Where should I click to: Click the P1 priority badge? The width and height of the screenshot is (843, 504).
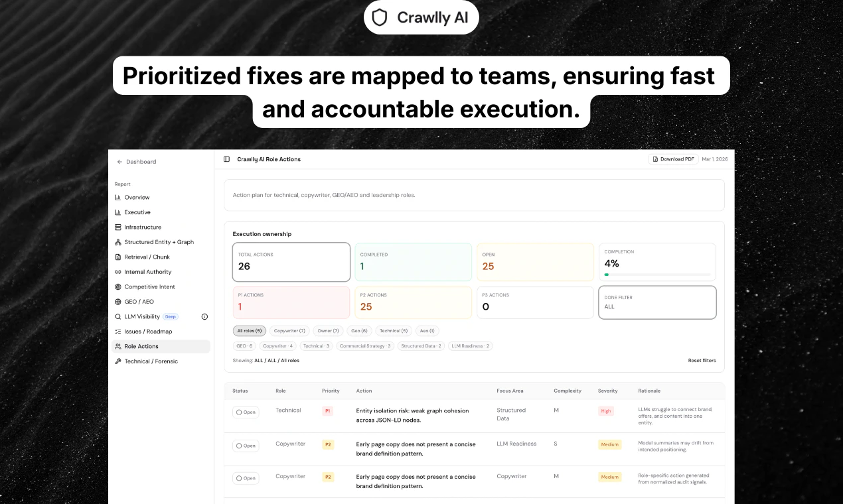[327, 411]
